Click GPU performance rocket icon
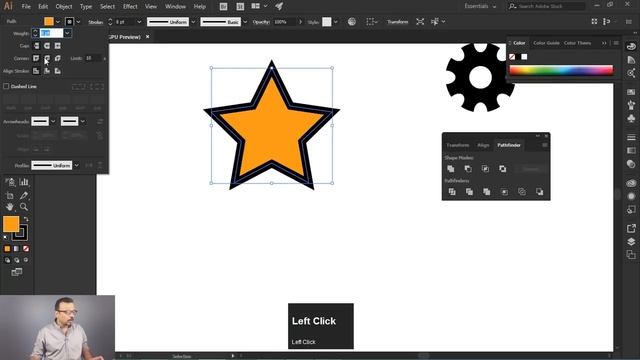Image resolution: width=640 pixels, height=360 pixels. pyautogui.click(x=279, y=6)
